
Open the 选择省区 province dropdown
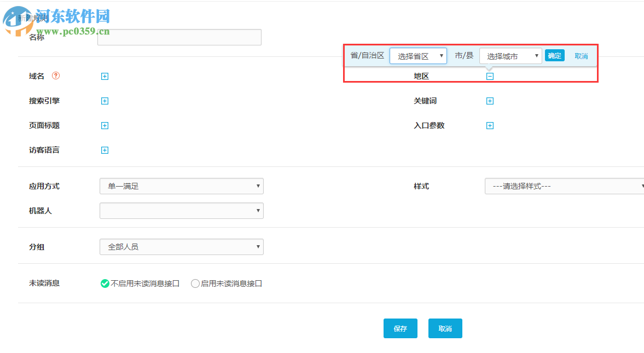pyautogui.click(x=418, y=55)
